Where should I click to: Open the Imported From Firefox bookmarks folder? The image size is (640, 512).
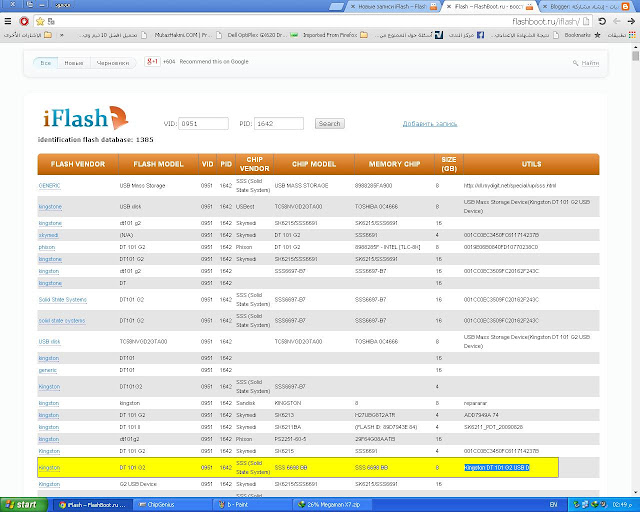[x=336, y=35]
